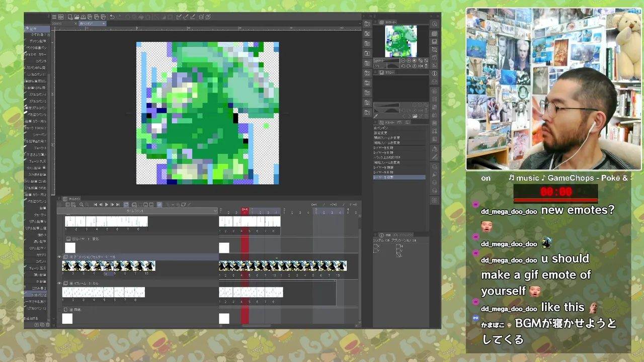This screenshot has height=362, width=644.
Task: Adjust the Sub View lower rotation slider
Action: (x=386, y=111)
